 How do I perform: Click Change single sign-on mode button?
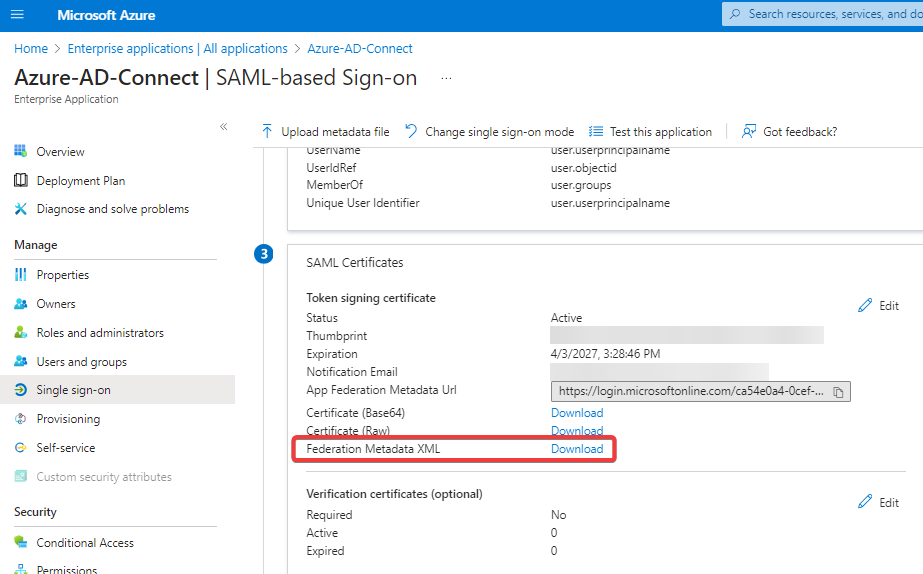coord(489,132)
